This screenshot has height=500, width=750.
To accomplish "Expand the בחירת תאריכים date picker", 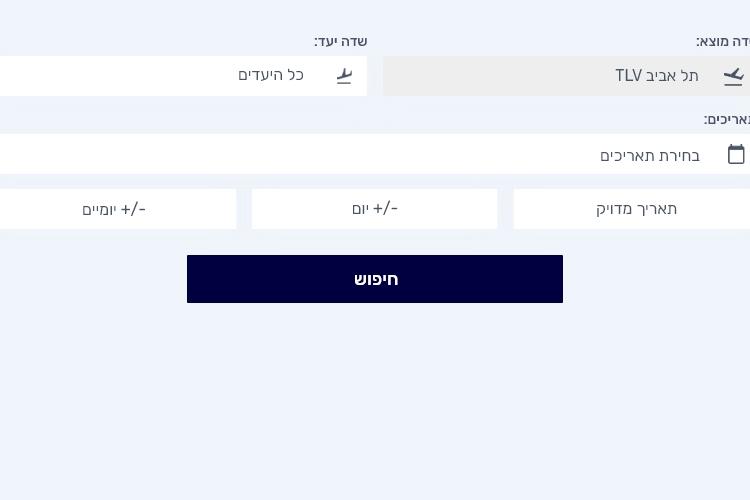I will (x=375, y=154).
